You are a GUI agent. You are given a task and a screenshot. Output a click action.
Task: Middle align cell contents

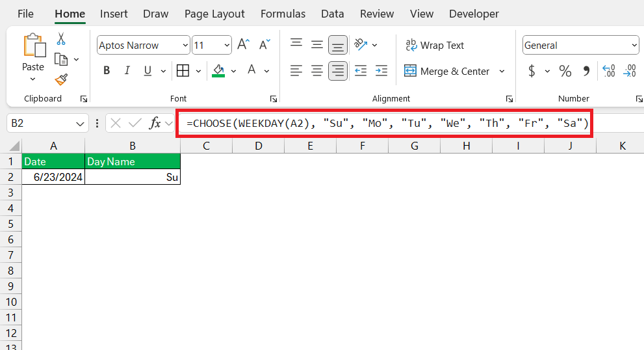pyautogui.click(x=317, y=44)
